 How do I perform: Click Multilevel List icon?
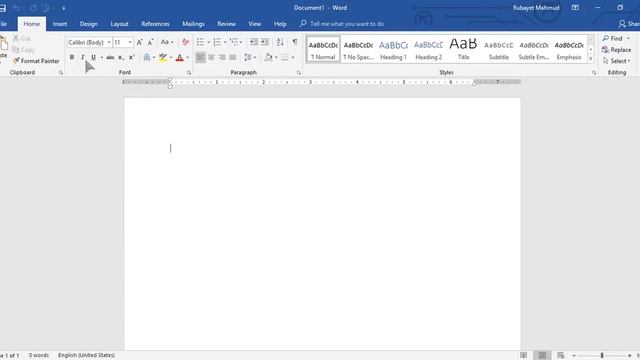point(234,42)
